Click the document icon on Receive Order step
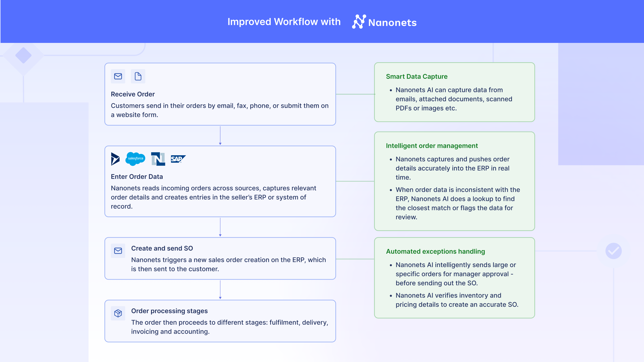 pos(138,76)
